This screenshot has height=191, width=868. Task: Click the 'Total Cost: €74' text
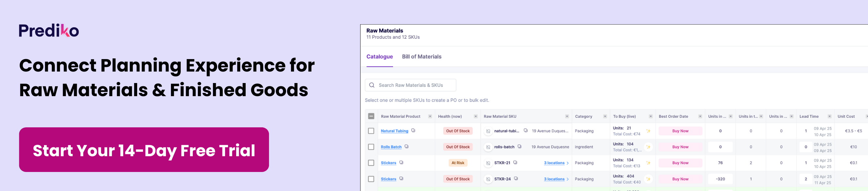coord(627,134)
